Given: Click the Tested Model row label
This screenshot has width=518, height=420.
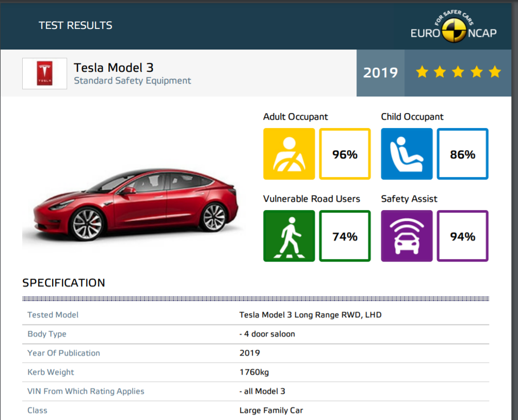Looking at the screenshot, I should click(x=53, y=315).
